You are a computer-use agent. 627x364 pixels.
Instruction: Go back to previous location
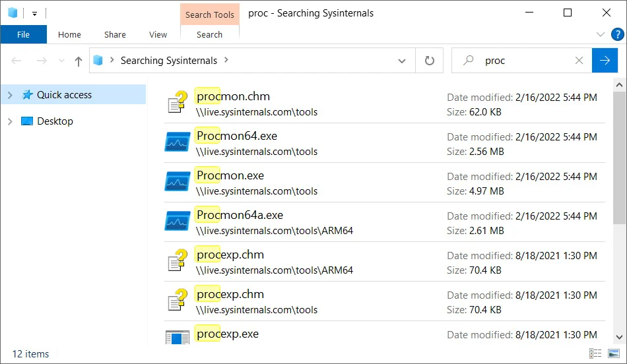[x=16, y=60]
